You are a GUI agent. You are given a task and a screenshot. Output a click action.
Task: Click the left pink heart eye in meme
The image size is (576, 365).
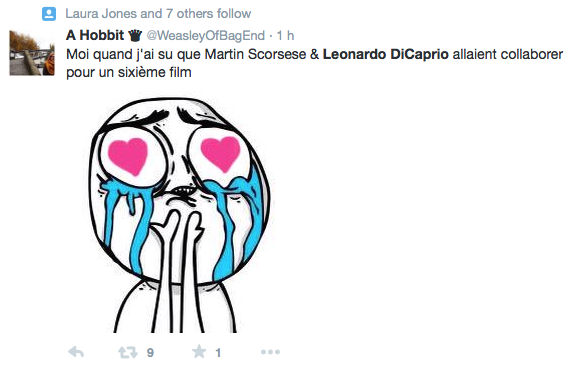pos(128,156)
